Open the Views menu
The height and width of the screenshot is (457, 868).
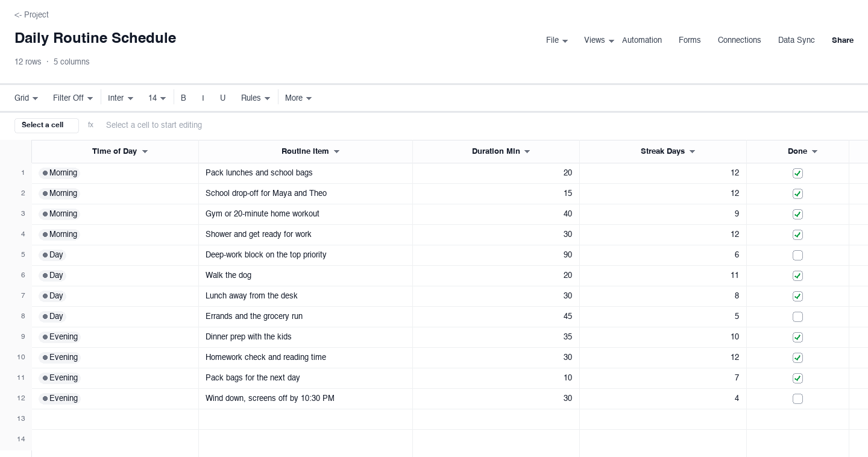(599, 40)
